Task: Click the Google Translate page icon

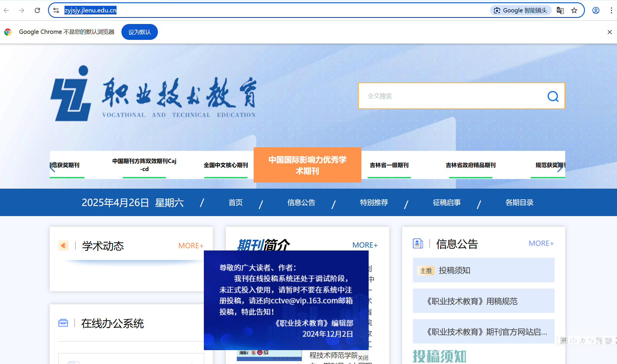Action: [x=560, y=10]
